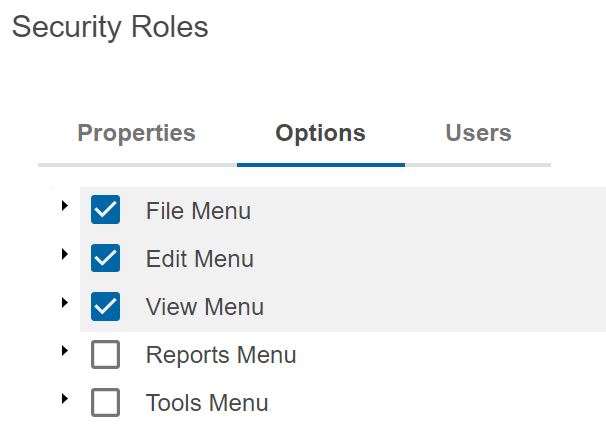Viewport: 606px width, 432px height.
Task: Open the Users tab
Action: click(x=478, y=133)
